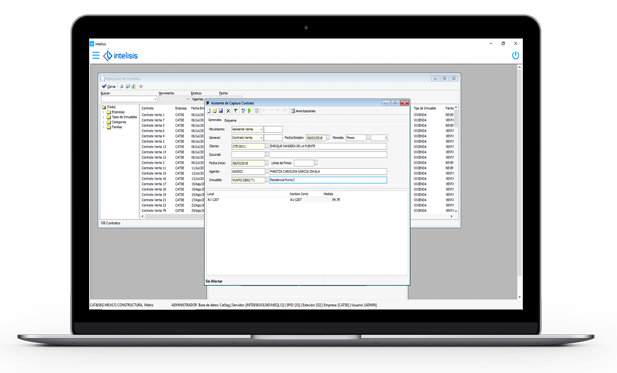Click the Excel export icon in explorer toolbar
Image resolution: width=617 pixels, height=373 pixels.
tap(133, 86)
